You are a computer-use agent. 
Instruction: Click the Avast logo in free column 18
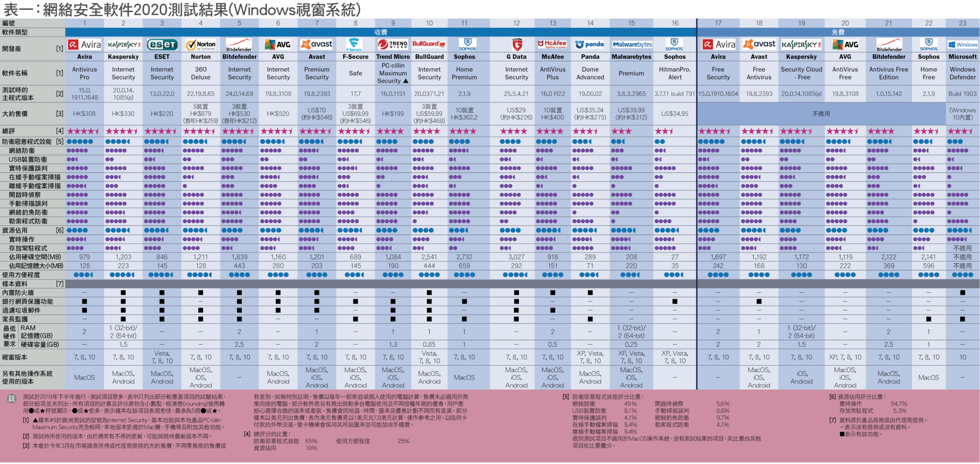point(759,44)
